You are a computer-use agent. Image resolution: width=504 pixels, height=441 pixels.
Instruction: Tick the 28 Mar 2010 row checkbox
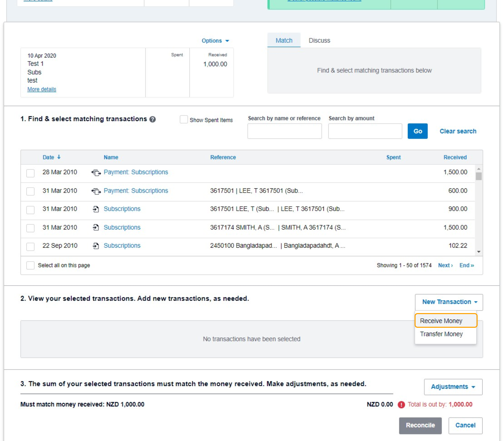click(x=30, y=173)
